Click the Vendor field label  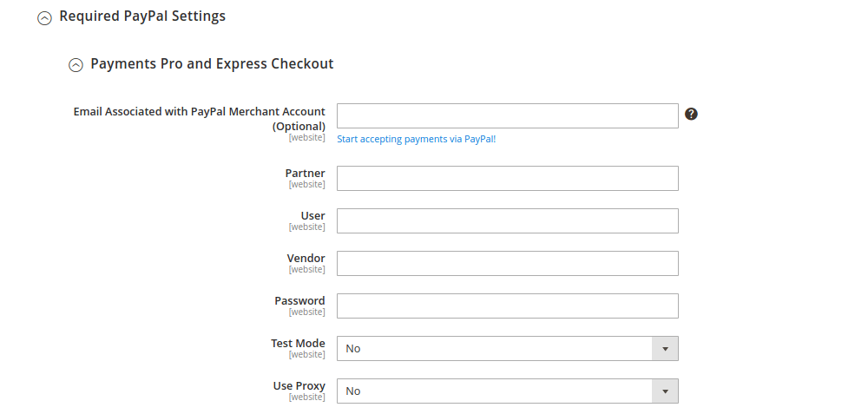pyautogui.click(x=306, y=259)
